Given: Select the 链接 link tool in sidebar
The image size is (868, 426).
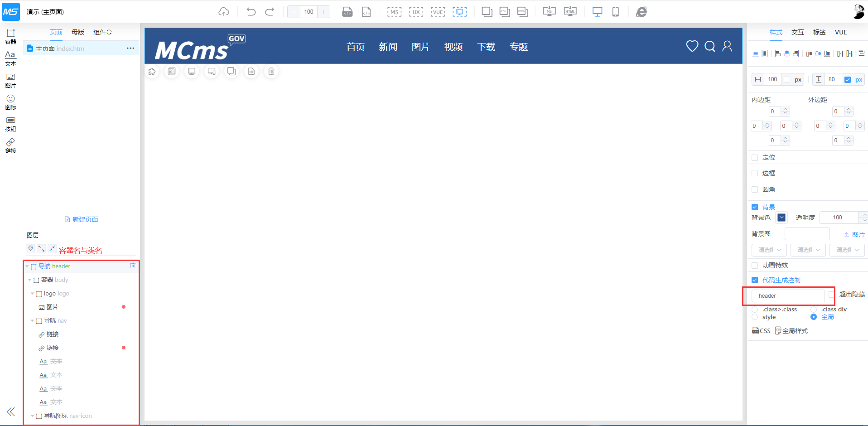Looking at the screenshot, I should [10, 145].
